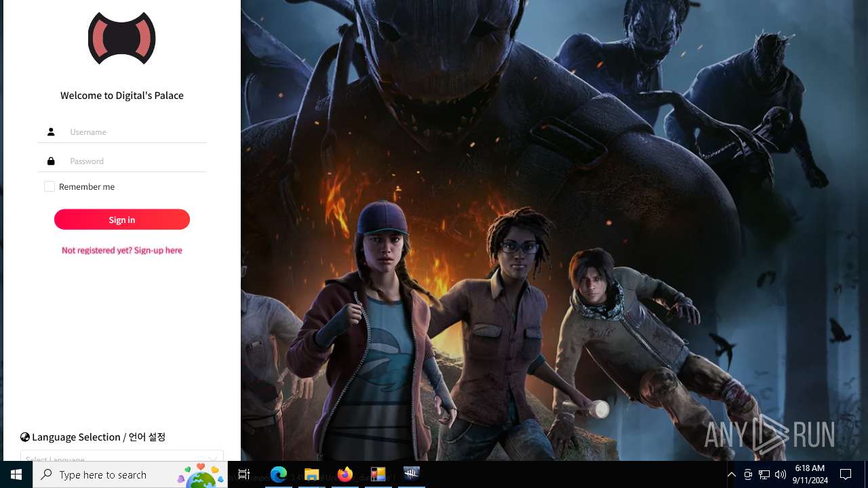Click the Digital's Palace logo
Image resolution: width=868 pixels, height=488 pixels.
tap(122, 38)
